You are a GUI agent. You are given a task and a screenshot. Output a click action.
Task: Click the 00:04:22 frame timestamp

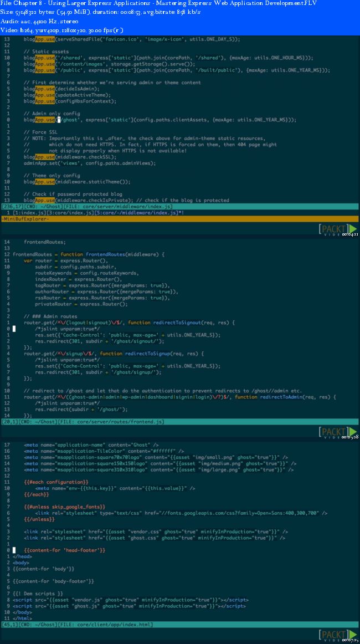tap(351, 234)
